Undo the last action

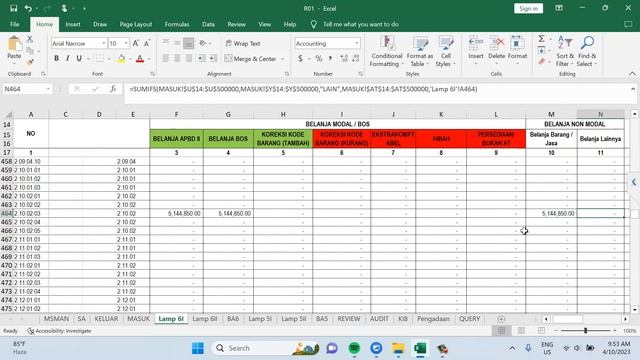(28, 8)
